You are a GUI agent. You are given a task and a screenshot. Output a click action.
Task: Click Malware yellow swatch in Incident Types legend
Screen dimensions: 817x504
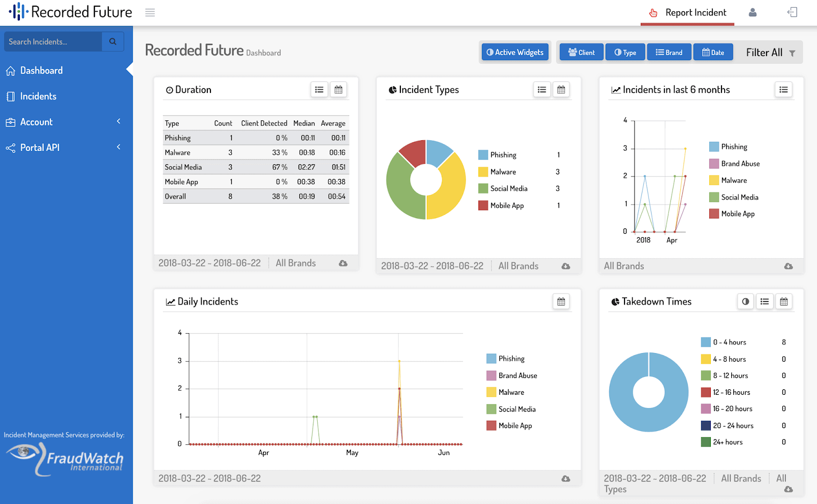coord(483,172)
